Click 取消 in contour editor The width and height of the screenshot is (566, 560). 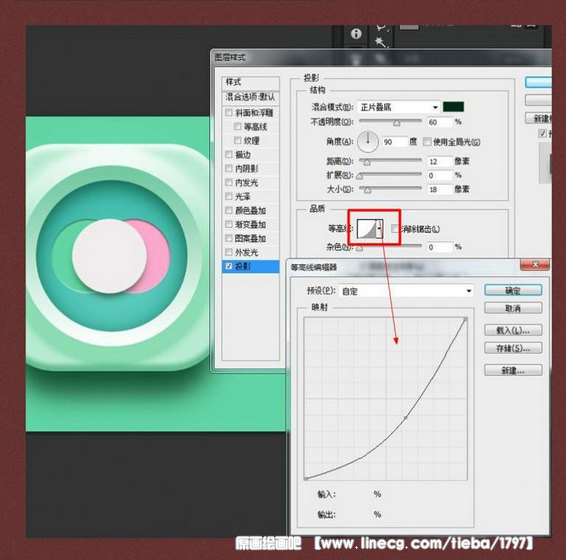(513, 308)
